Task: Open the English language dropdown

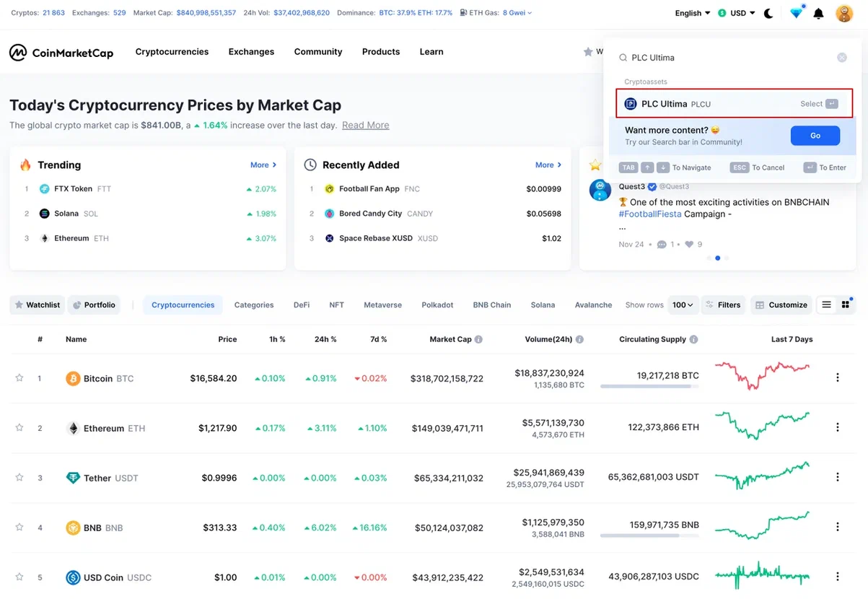Action: point(692,13)
